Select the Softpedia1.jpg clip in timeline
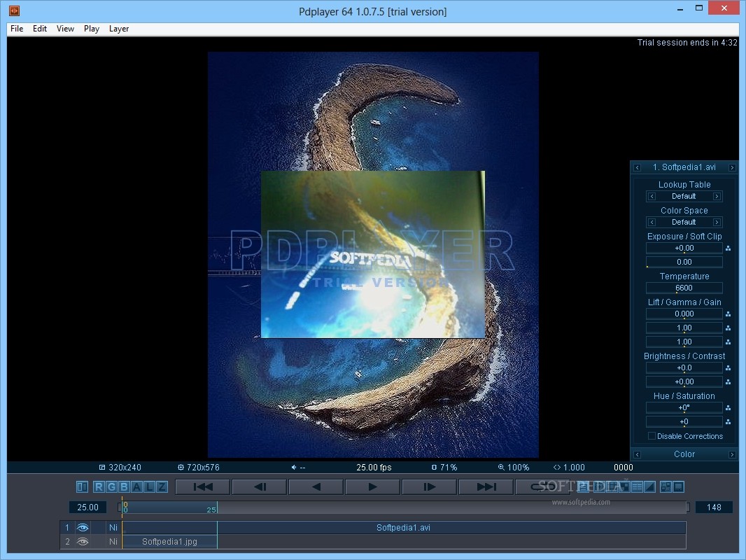This screenshot has height=560, width=746. coord(169,541)
